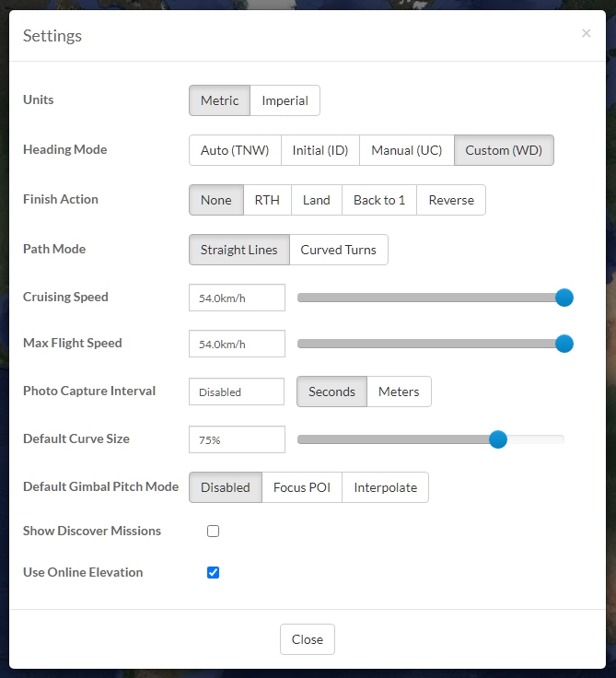This screenshot has height=678, width=616.
Task: Set gimbal pitch mode to Disabled
Action: pyautogui.click(x=226, y=487)
